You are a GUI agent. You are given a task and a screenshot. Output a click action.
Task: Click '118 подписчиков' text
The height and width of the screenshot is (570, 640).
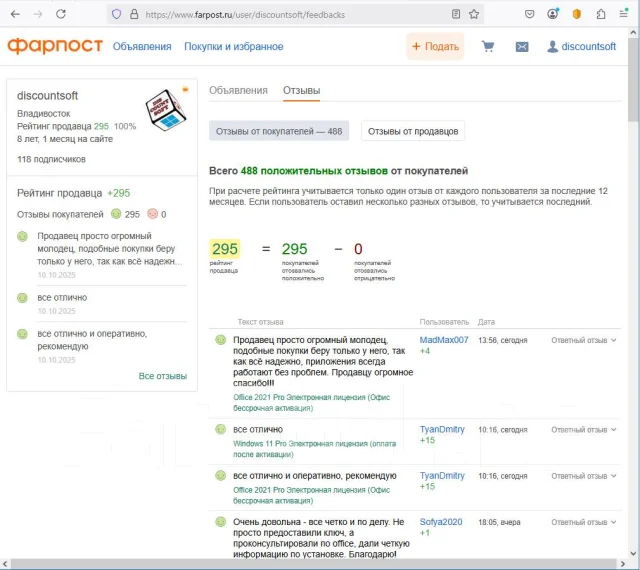click(x=51, y=159)
